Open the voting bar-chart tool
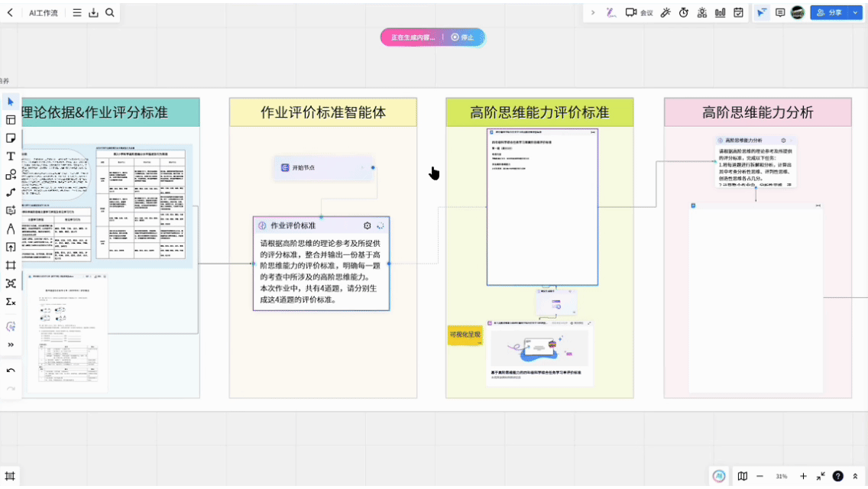Screen dimensions: 868x489 coord(721,12)
